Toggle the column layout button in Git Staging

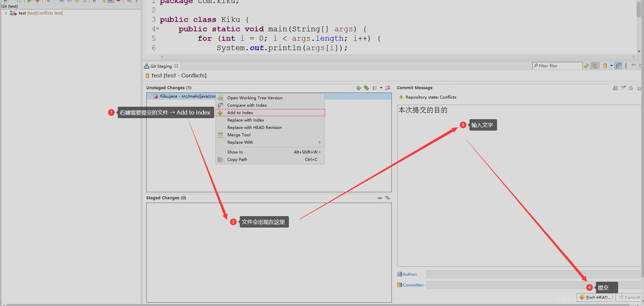tap(618, 66)
